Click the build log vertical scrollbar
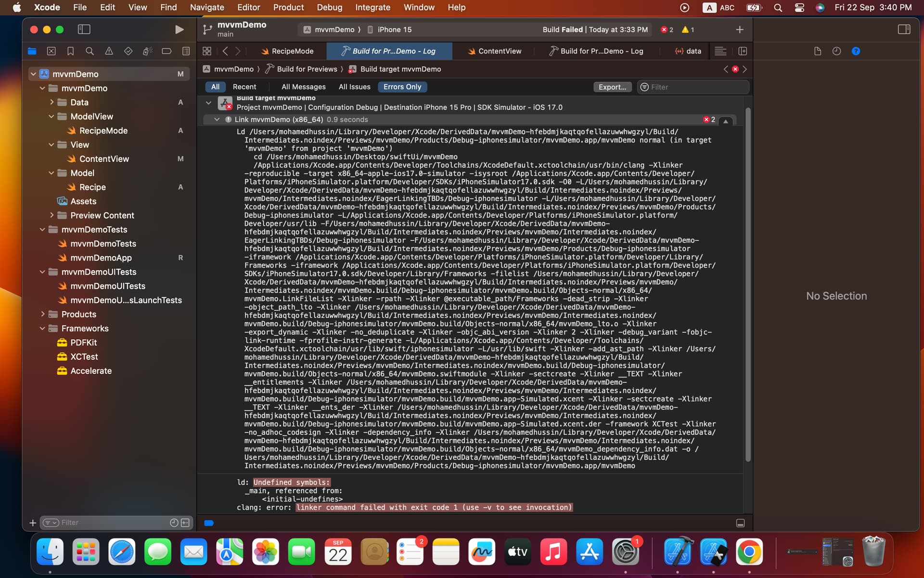The image size is (924, 578). click(748, 284)
